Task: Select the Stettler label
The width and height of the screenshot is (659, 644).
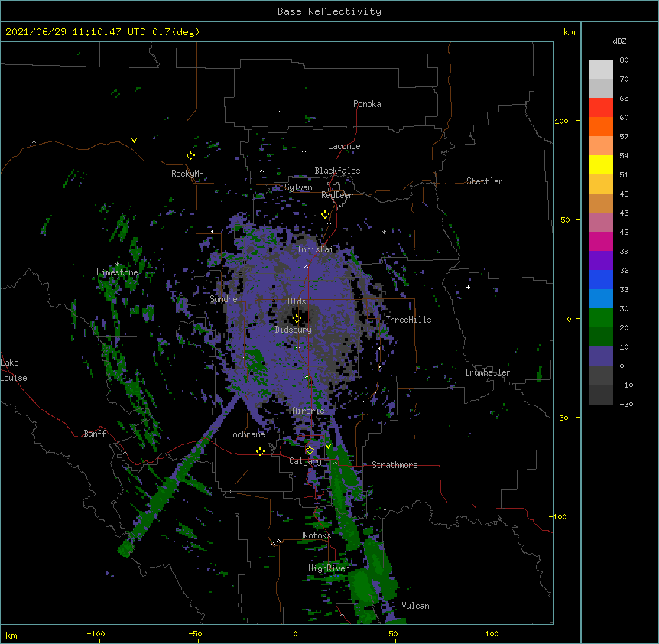Action: point(485,181)
